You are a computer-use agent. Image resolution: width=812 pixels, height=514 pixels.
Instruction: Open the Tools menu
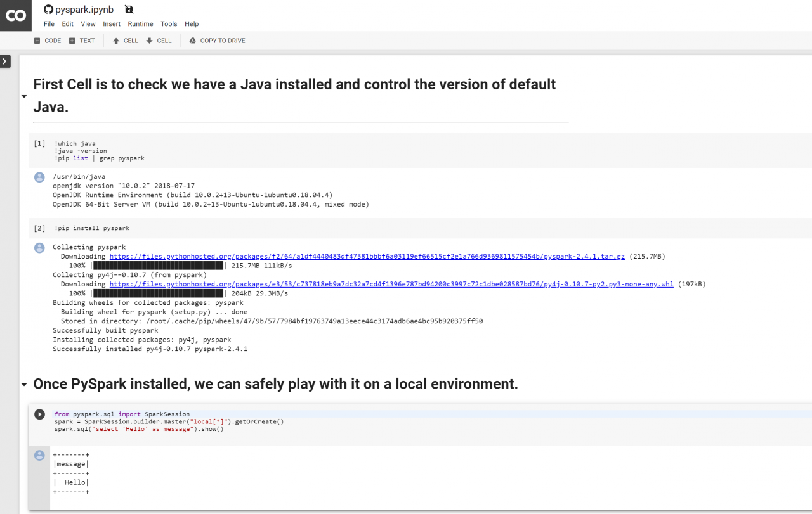[x=169, y=24]
